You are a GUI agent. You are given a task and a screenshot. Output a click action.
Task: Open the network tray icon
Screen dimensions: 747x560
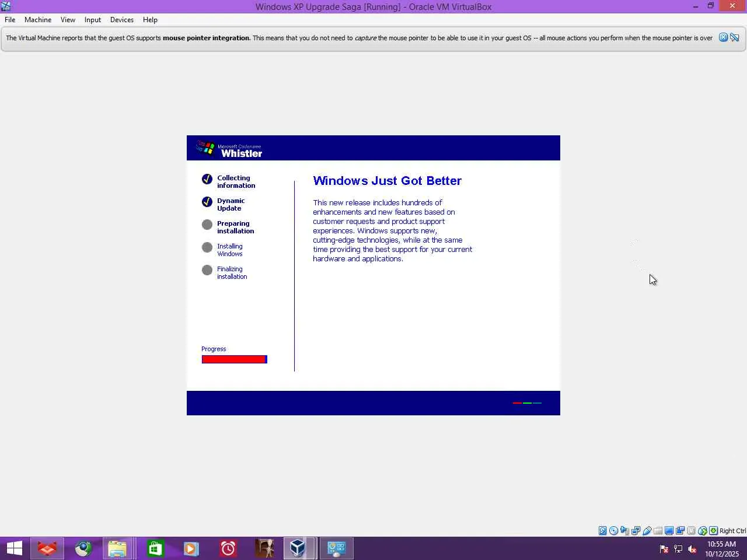pyautogui.click(x=678, y=548)
